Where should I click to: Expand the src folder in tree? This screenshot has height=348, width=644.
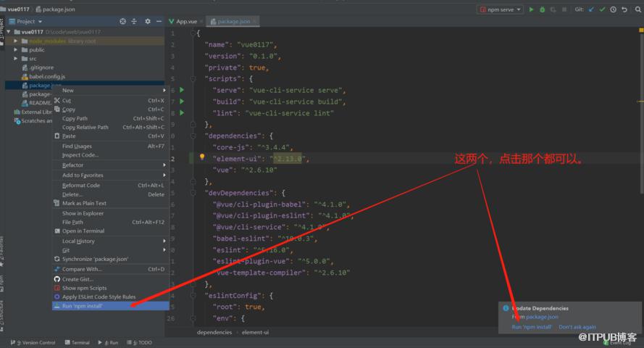[16, 59]
